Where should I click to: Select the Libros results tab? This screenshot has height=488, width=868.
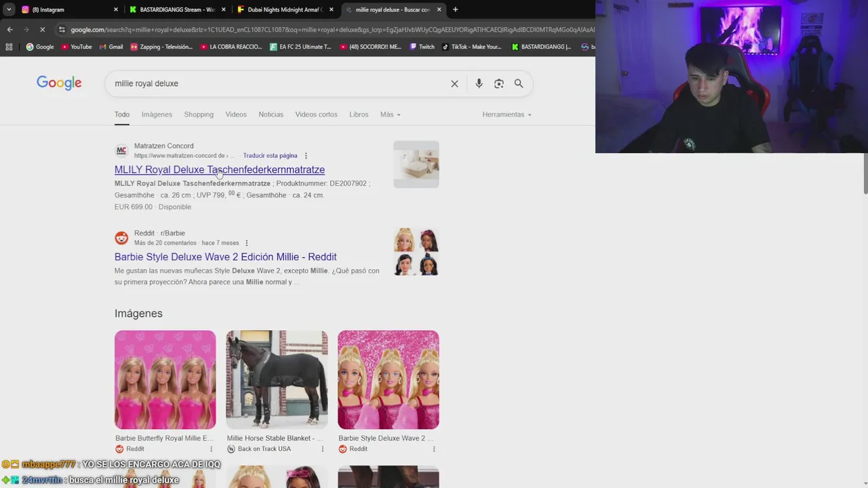[x=359, y=115]
